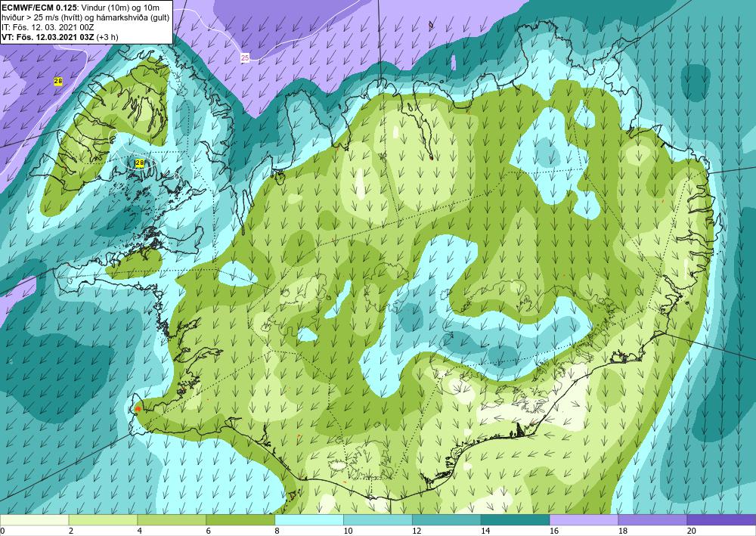
Task: Click the ECMWF/ECM 0.125 title text
Action: (x=39, y=8)
